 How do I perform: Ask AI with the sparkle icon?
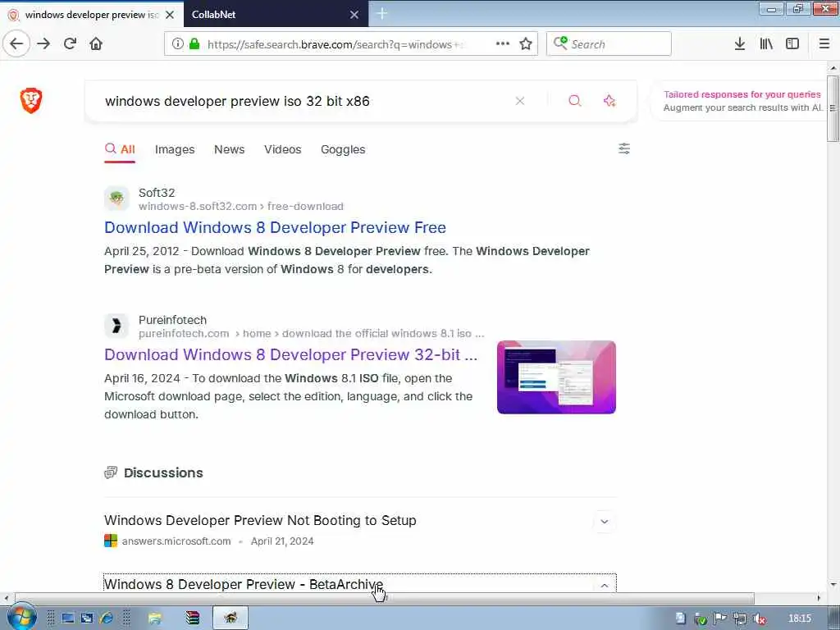click(x=609, y=101)
